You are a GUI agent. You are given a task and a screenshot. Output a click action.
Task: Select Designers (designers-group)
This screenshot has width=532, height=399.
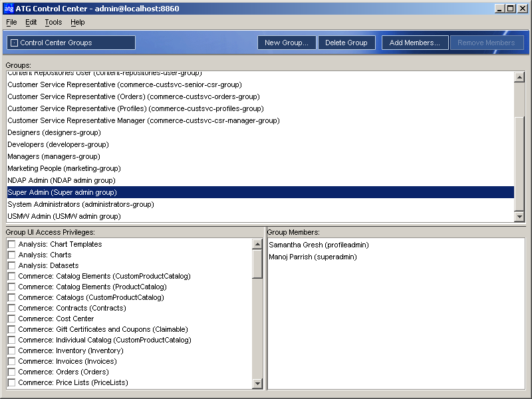point(260,132)
